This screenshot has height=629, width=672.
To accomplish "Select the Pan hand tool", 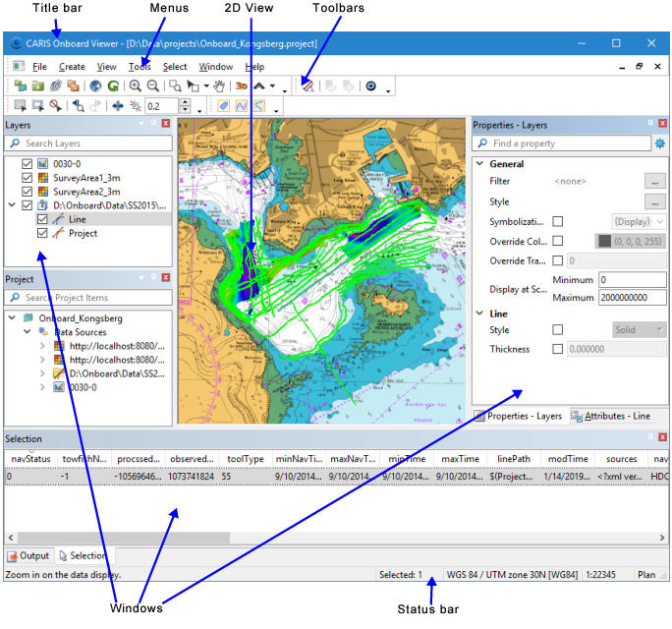I will click(219, 86).
